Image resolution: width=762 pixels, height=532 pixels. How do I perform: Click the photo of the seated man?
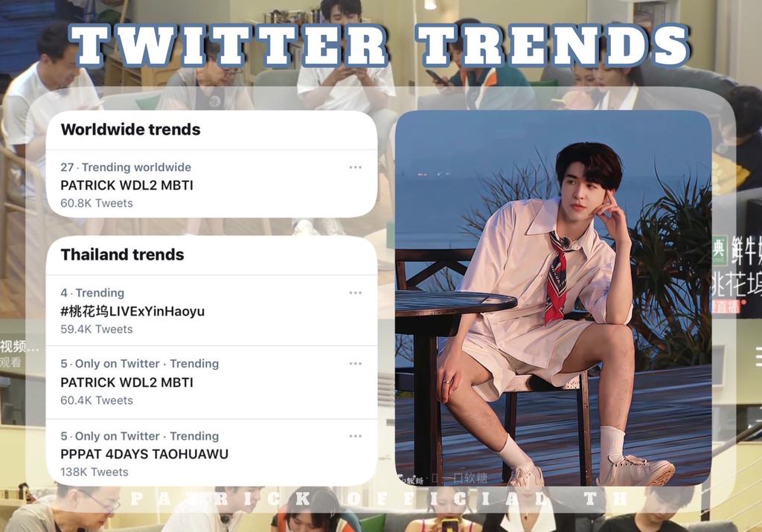coord(553,298)
